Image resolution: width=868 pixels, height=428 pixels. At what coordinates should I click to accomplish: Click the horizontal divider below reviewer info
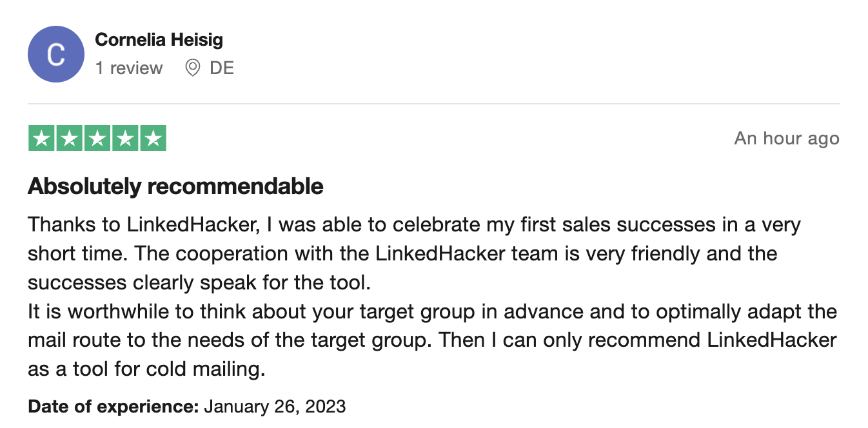(x=433, y=104)
